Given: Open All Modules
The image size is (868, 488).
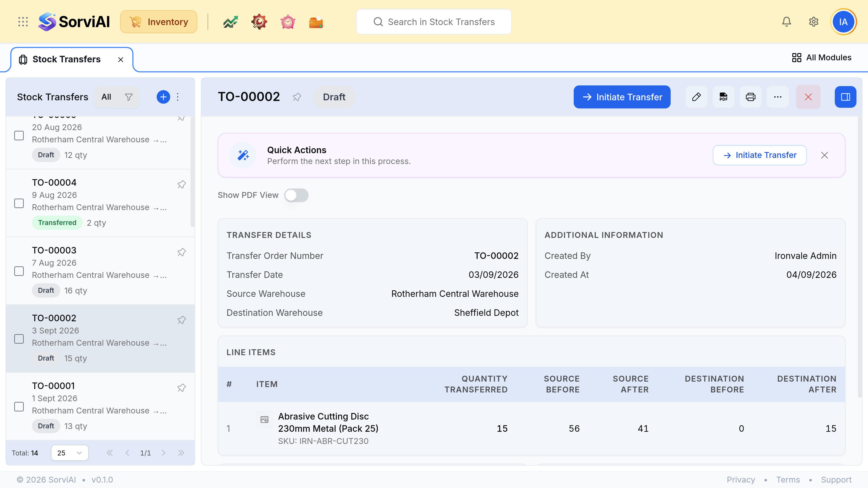Looking at the screenshot, I should point(821,58).
